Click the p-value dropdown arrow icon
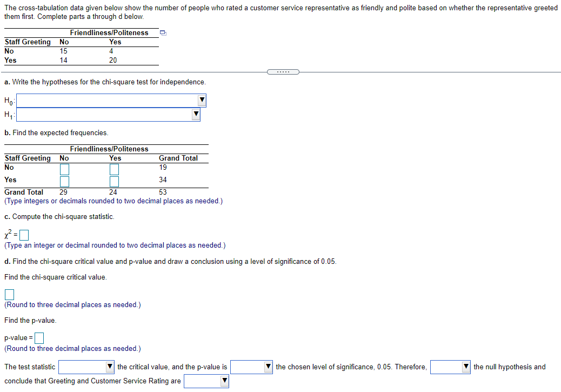 click(269, 367)
